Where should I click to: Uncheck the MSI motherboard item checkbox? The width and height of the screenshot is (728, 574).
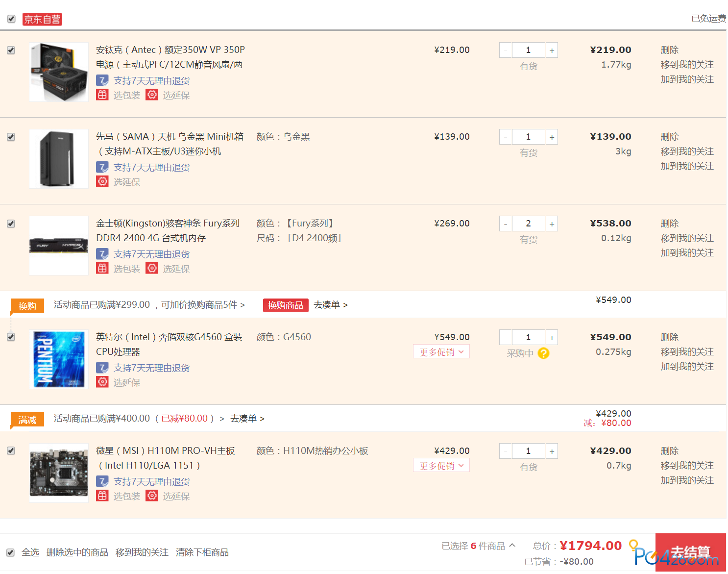point(11,451)
